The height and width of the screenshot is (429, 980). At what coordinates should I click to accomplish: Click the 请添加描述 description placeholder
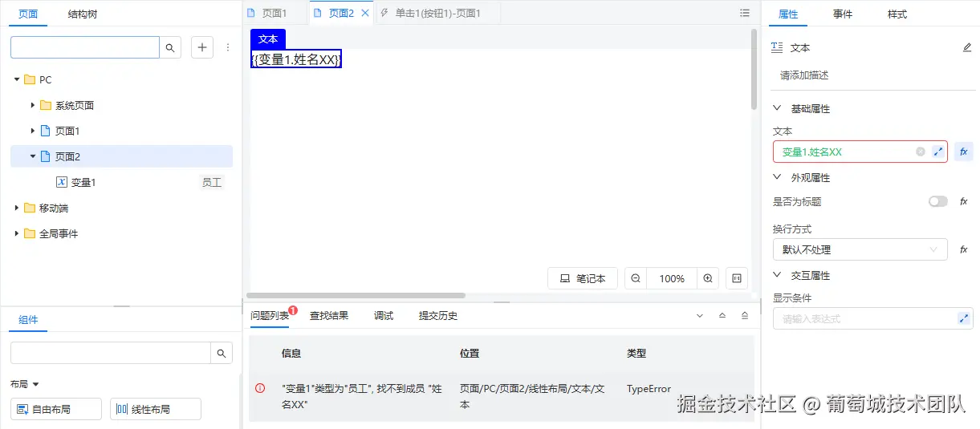[804, 75]
